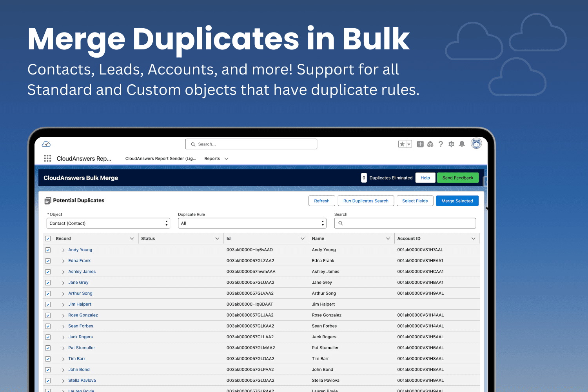Open the Id column header menu
588x392 pixels.
pyautogui.click(x=303, y=239)
